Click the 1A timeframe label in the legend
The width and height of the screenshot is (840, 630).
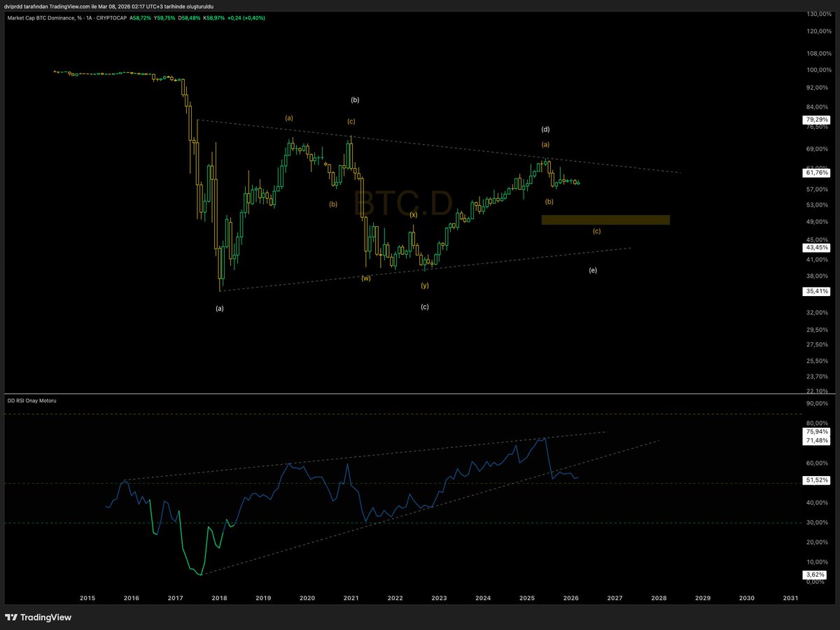(x=88, y=19)
